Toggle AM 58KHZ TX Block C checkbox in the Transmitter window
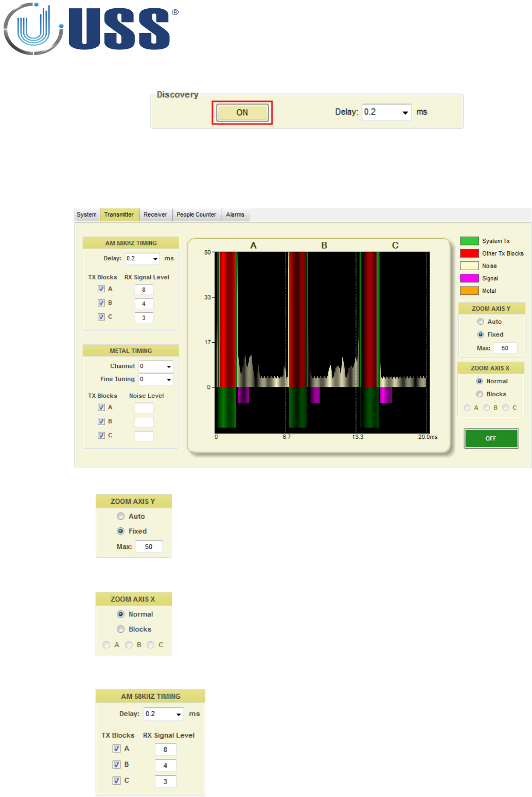The height and width of the screenshot is (797, 532). tap(101, 317)
